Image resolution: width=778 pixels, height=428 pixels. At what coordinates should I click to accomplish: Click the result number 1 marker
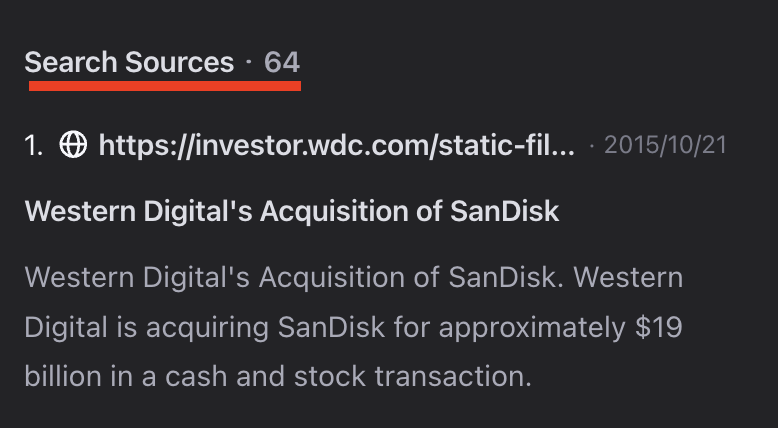pos(34,146)
